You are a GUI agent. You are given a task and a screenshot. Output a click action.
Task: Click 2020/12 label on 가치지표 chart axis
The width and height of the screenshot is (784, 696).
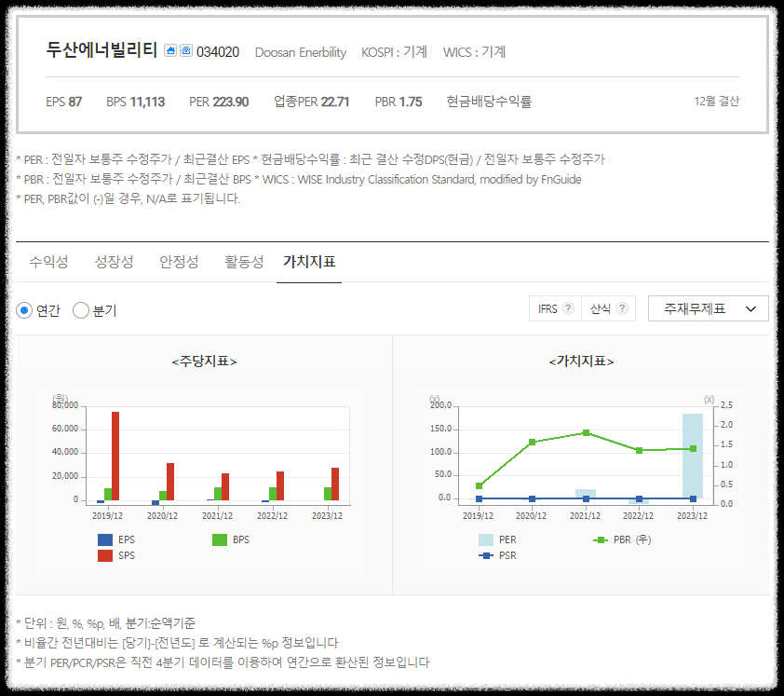(x=531, y=516)
